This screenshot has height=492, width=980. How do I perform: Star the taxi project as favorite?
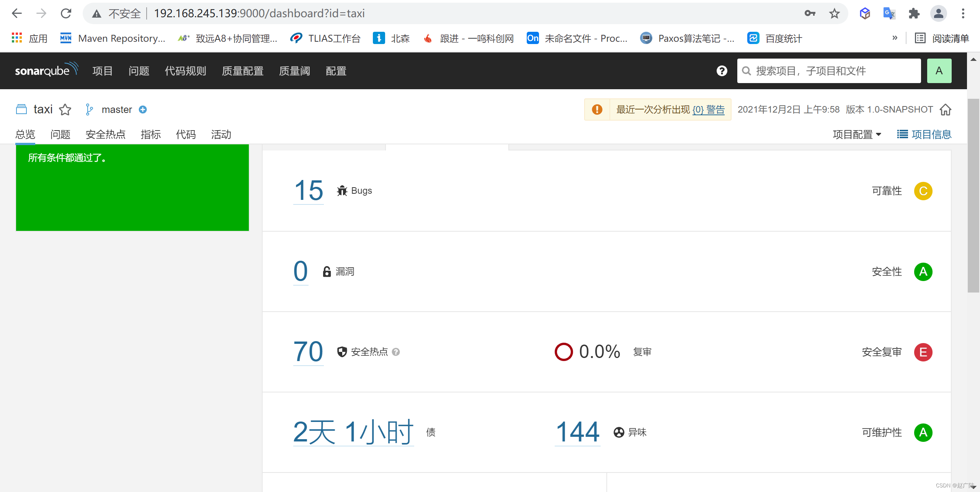tap(65, 110)
